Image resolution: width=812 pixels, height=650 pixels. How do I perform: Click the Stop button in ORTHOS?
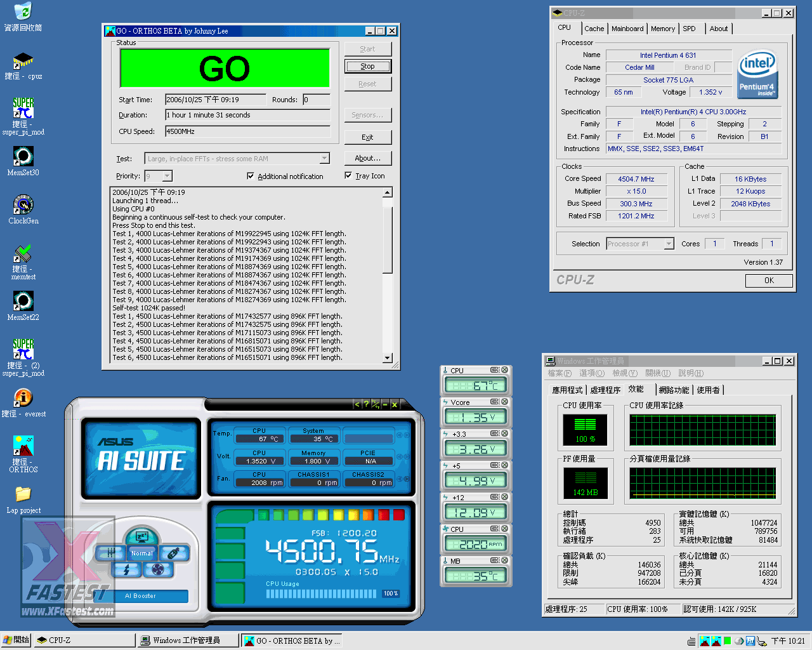(x=368, y=66)
